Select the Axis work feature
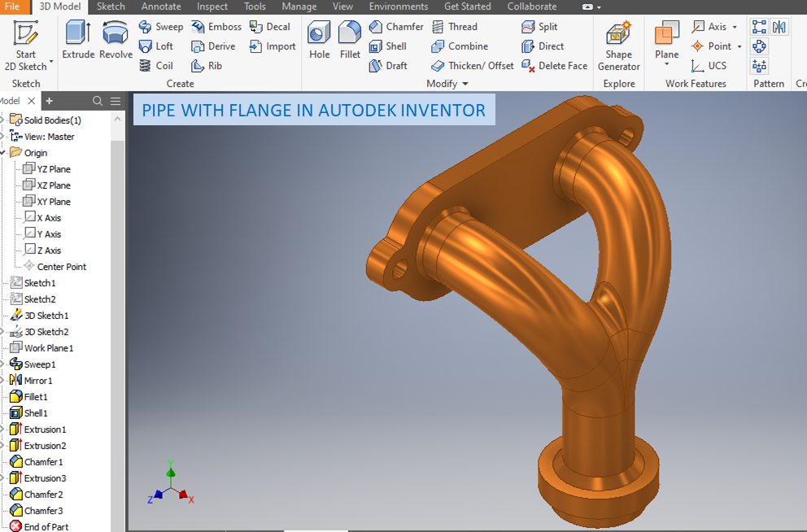807x532 pixels. (709, 27)
